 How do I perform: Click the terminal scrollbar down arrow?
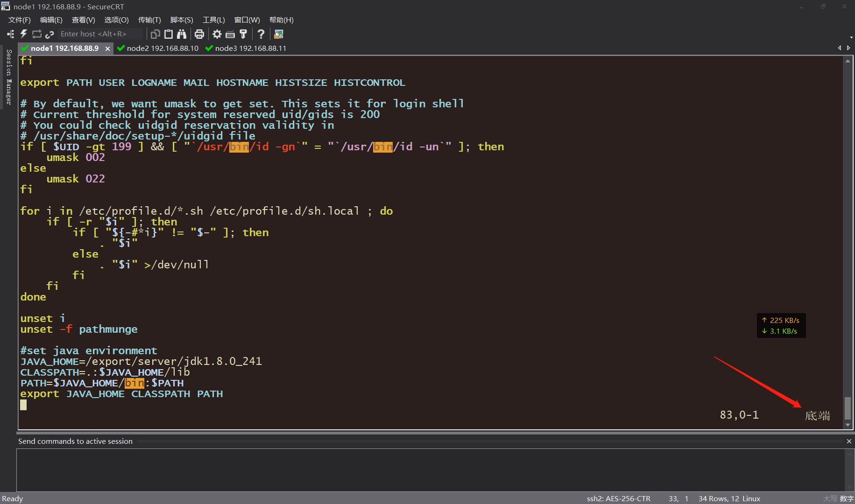coord(848,425)
